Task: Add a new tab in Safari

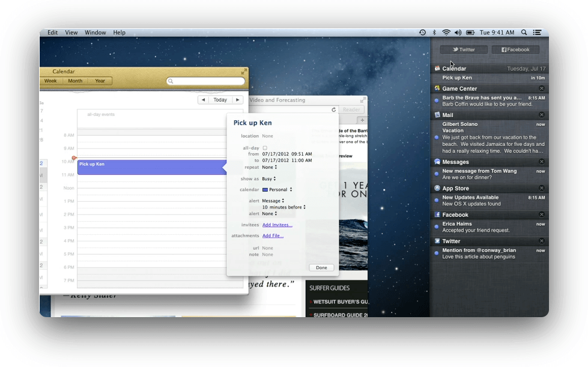Action: [362, 120]
